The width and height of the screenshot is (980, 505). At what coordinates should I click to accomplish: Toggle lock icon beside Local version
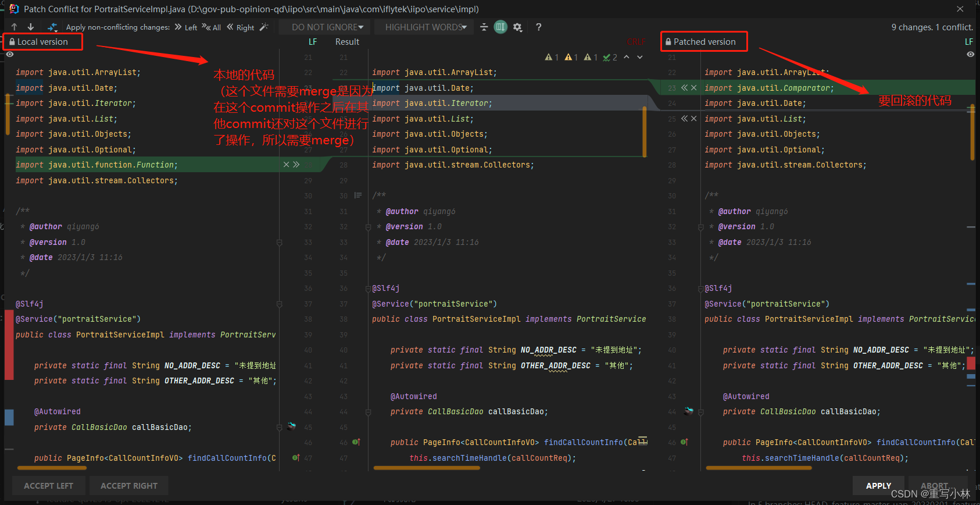pos(12,42)
